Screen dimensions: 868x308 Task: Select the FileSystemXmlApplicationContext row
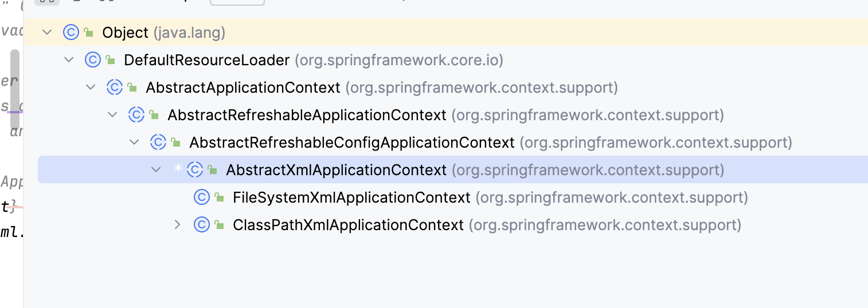(x=351, y=198)
